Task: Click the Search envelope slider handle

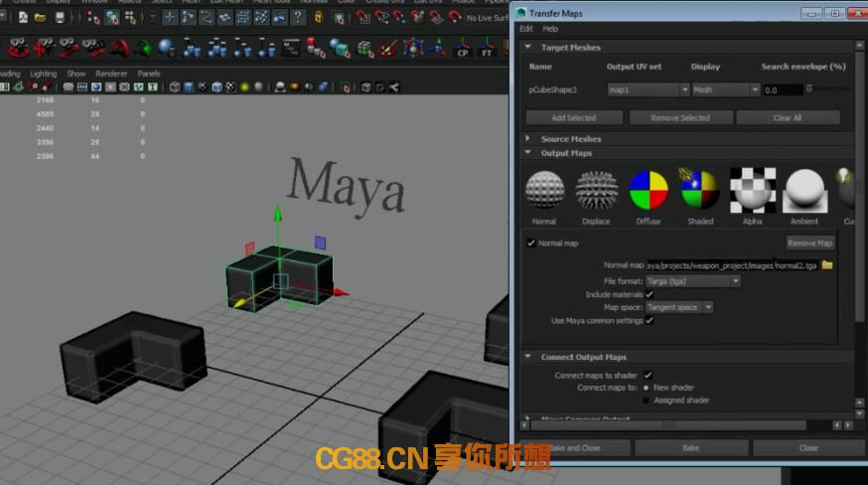Action: pyautogui.click(x=809, y=88)
